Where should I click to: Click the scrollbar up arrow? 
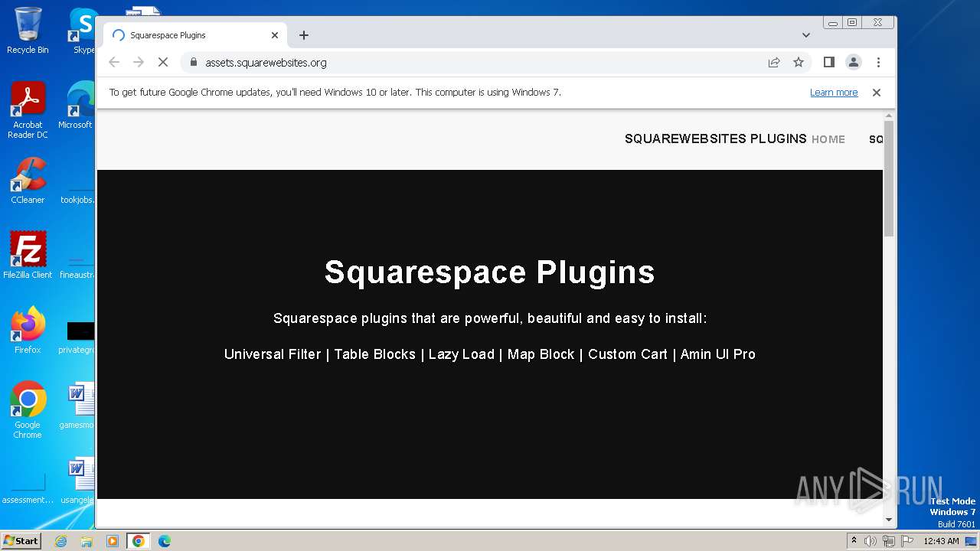click(889, 115)
